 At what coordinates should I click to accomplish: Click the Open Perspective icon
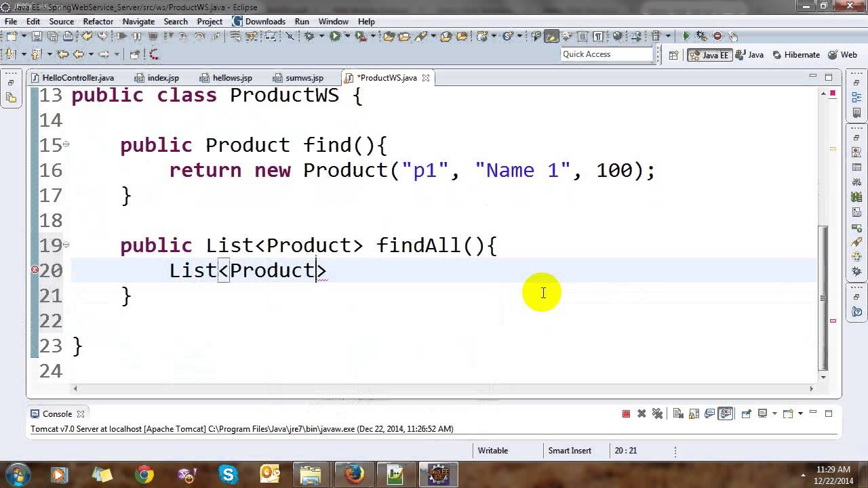[x=673, y=55]
